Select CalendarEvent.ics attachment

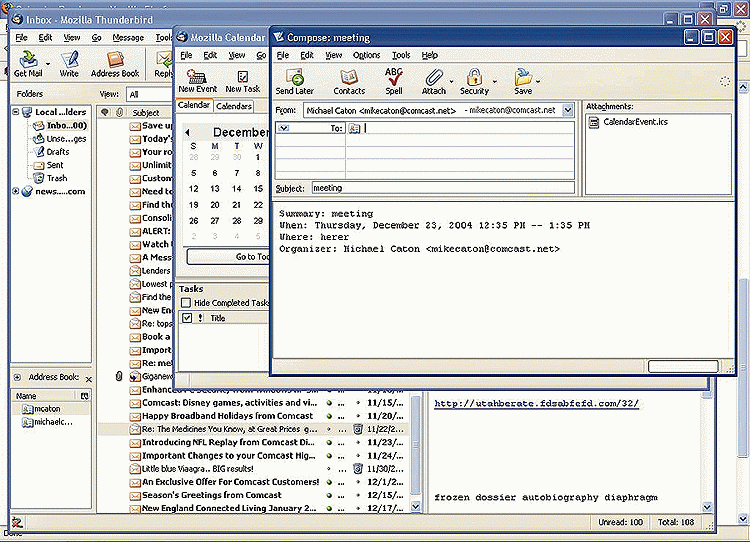629,122
